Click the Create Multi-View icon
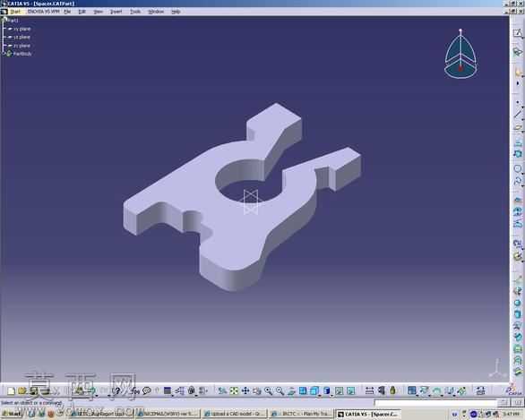525x420 pixels. pos(303,390)
